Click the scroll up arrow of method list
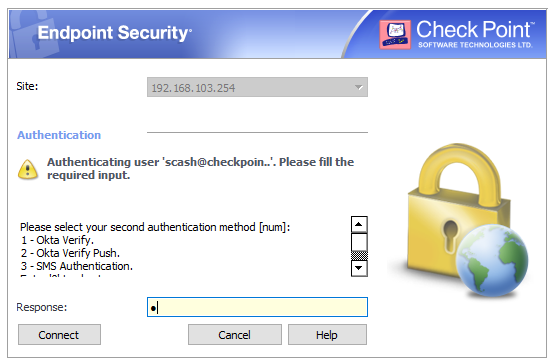This screenshot has width=555, height=364. pyautogui.click(x=359, y=224)
